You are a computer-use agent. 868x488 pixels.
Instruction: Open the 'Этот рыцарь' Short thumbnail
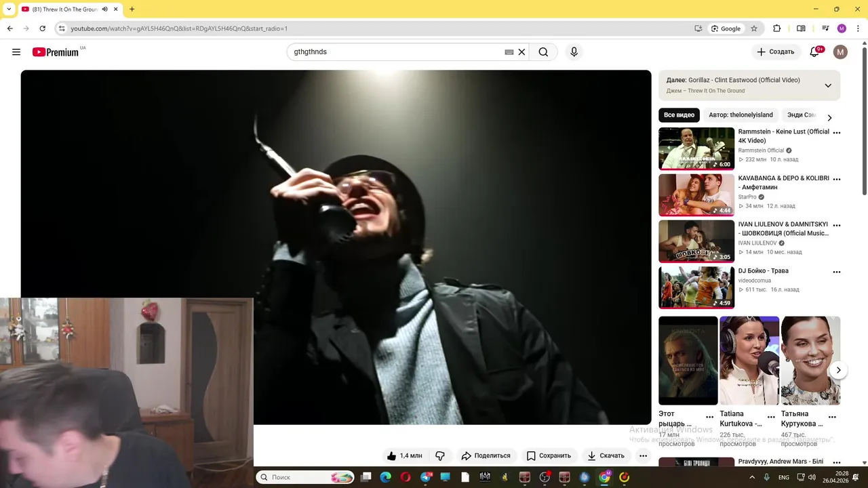click(688, 361)
